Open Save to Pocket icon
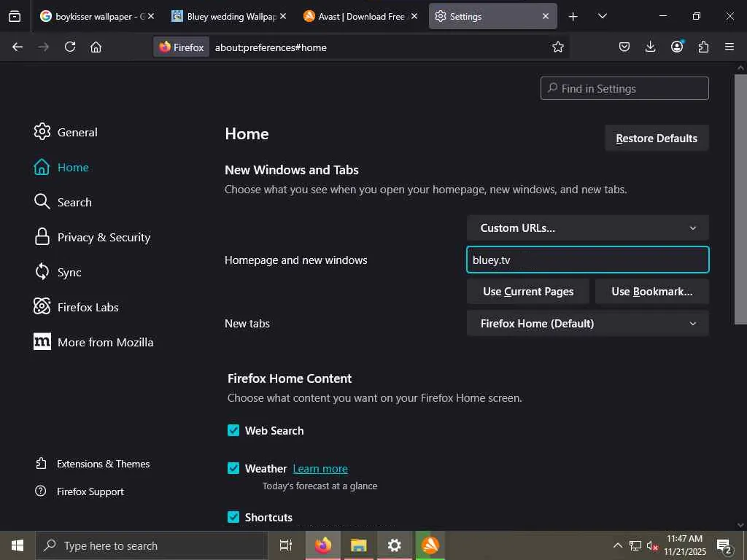 pyautogui.click(x=624, y=47)
